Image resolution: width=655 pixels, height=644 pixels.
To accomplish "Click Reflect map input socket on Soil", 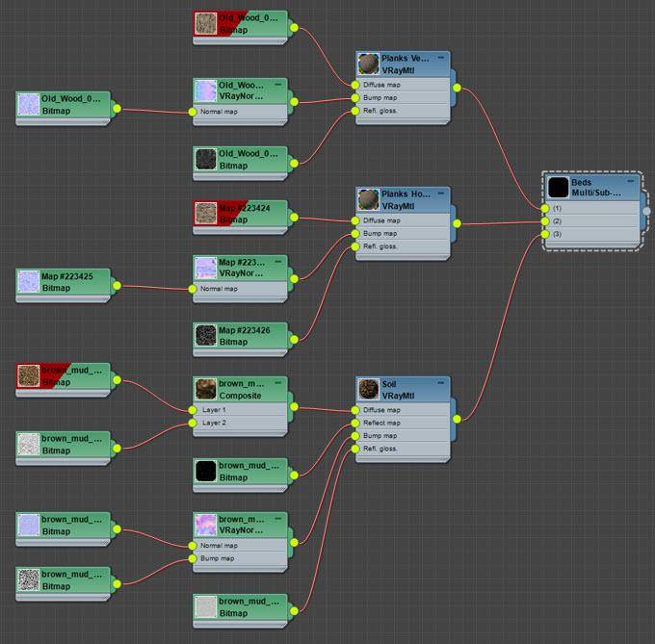I will [356, 423].
